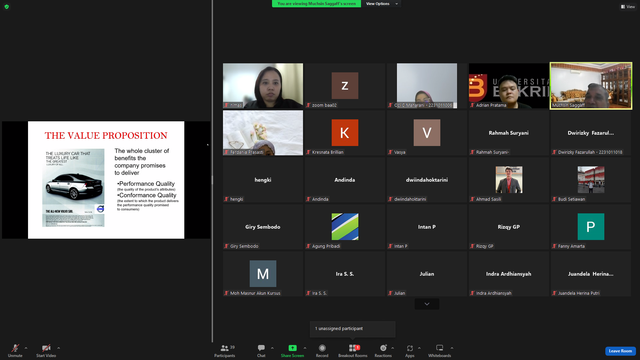Click Ira S. S.'s participant tile
The height and width of the screenshot is (360, 640).
click(345, 273)
